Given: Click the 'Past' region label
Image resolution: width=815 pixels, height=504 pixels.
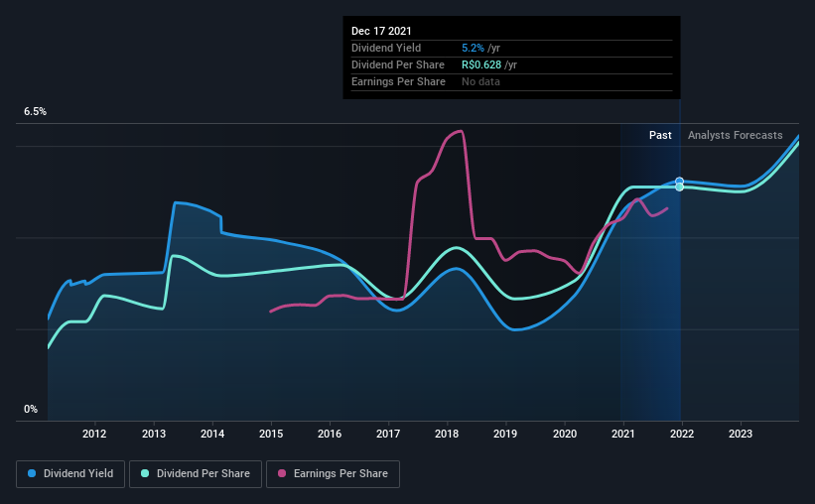Looking at the screenshot, I should (660, 135).
